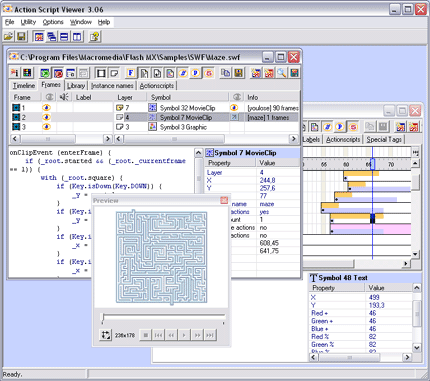Viewport: 430px width, 381px height.
Task: Switch to the Instance names tab
Action: (x=112, y=86)
